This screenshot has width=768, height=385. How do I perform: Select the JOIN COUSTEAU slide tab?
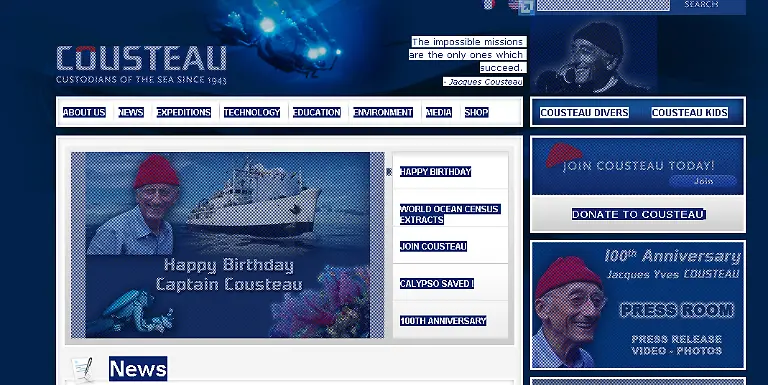(433, 246)
